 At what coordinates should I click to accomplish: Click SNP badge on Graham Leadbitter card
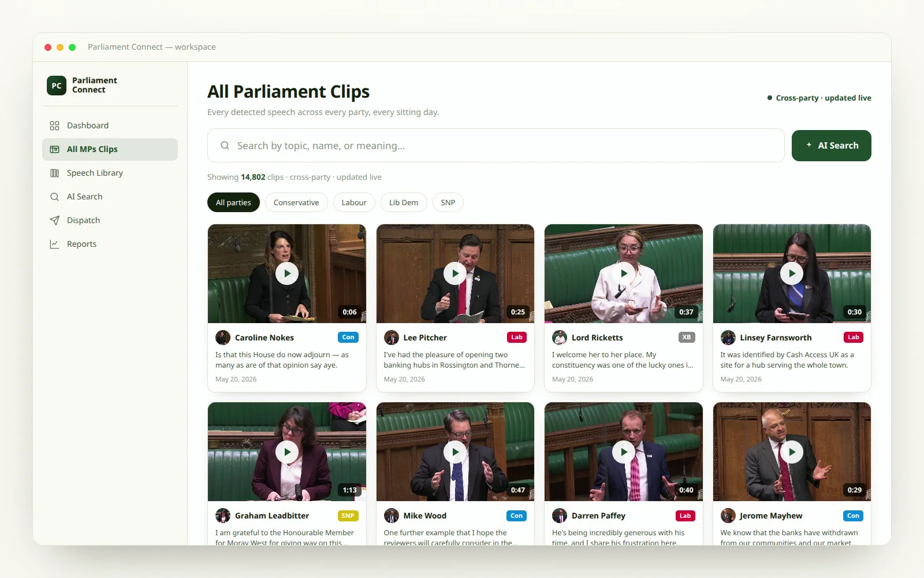pyautogui.click(x=348, y=516)
